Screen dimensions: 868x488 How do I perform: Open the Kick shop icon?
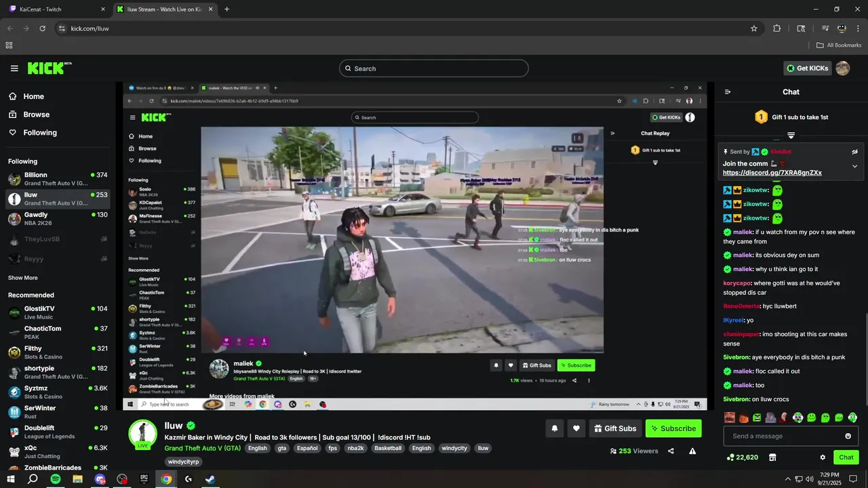pos(772,457)
